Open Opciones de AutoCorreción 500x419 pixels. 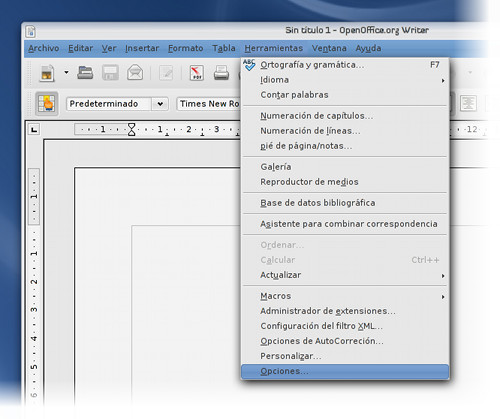[345, 341]
